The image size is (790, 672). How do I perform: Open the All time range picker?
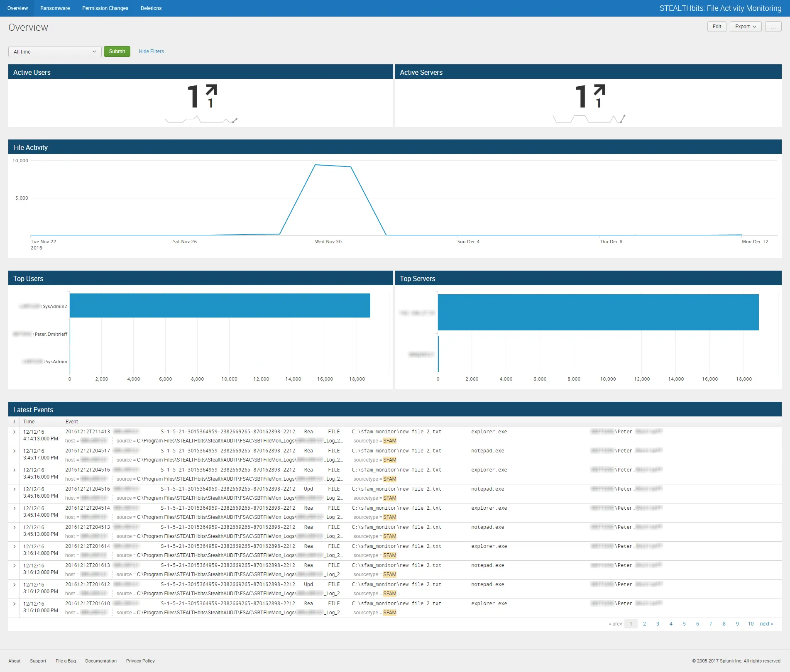click(55, 51)
